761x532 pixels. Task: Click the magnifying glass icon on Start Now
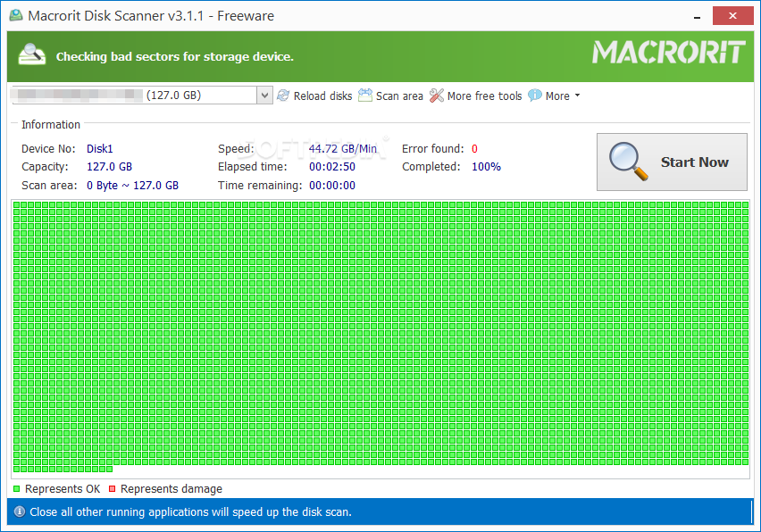click(x=629, y=162)
